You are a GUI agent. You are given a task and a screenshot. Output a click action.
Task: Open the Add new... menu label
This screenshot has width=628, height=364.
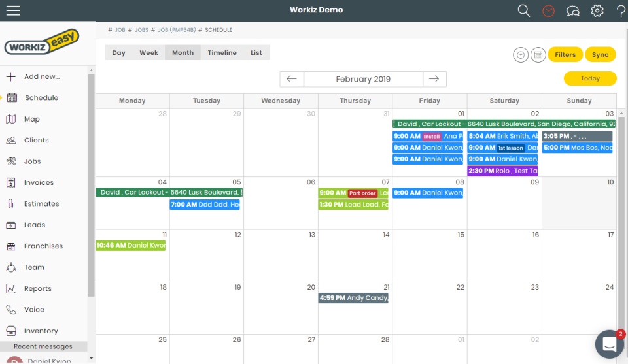point(42,76)
